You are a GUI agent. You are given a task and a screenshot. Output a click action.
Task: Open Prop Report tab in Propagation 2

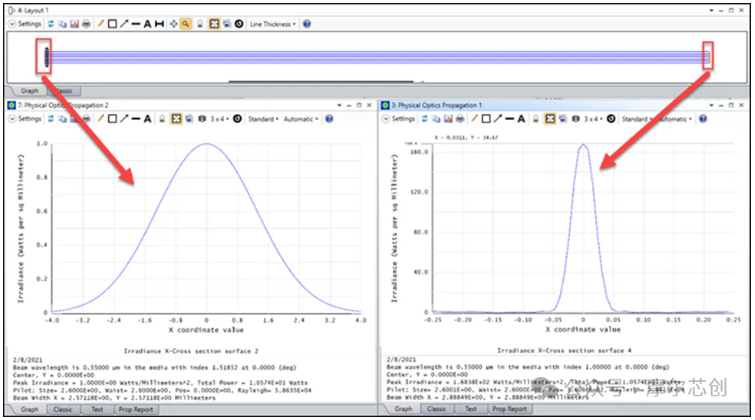point(136,409)
